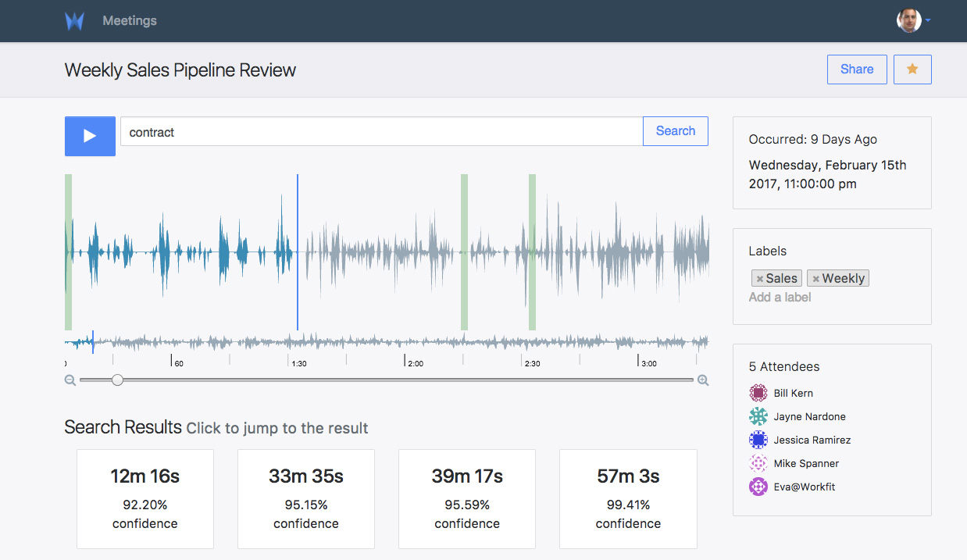967x560 pixels.
Task: Click the zoom in magnifier icon
Action: coord(703,380)
